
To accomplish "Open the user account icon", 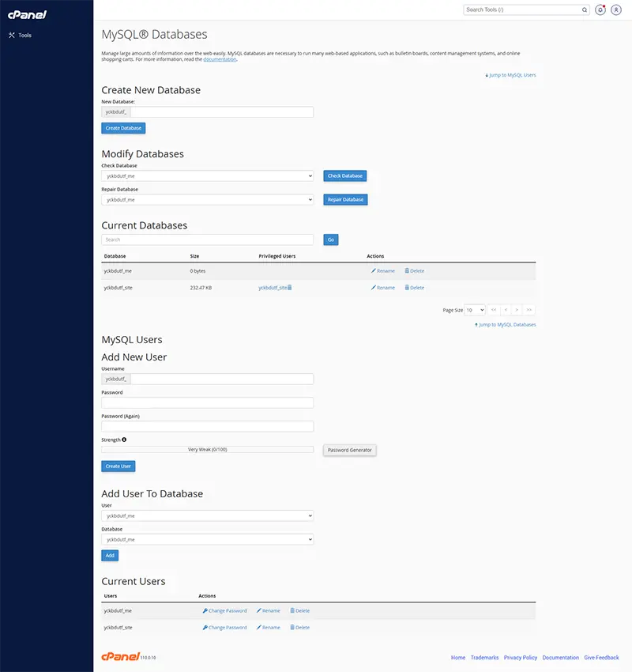I will coord(616,9).
